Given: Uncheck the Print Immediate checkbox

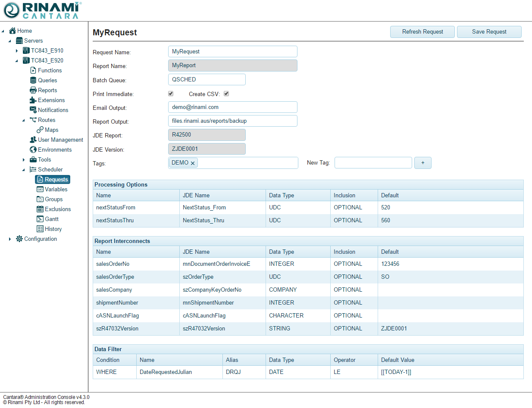Looking at the screenshot, I should pyautogui.click(x=171, y=93).
